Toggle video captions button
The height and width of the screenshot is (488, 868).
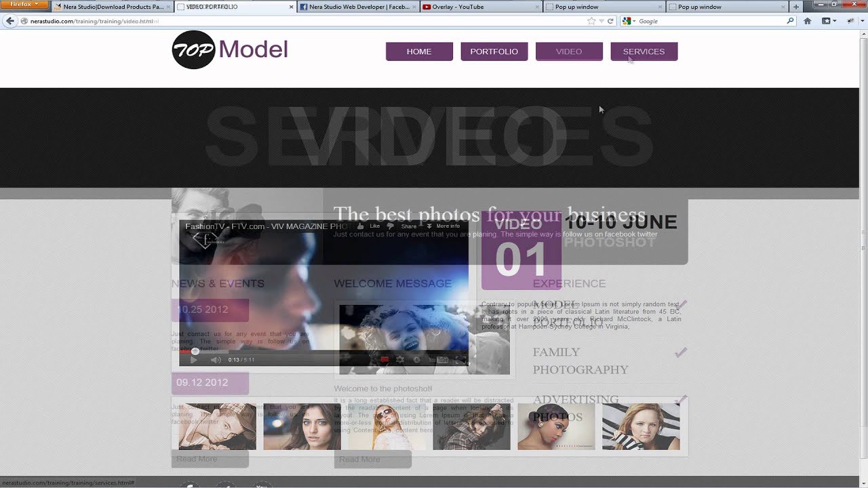[x=384, y=360]
